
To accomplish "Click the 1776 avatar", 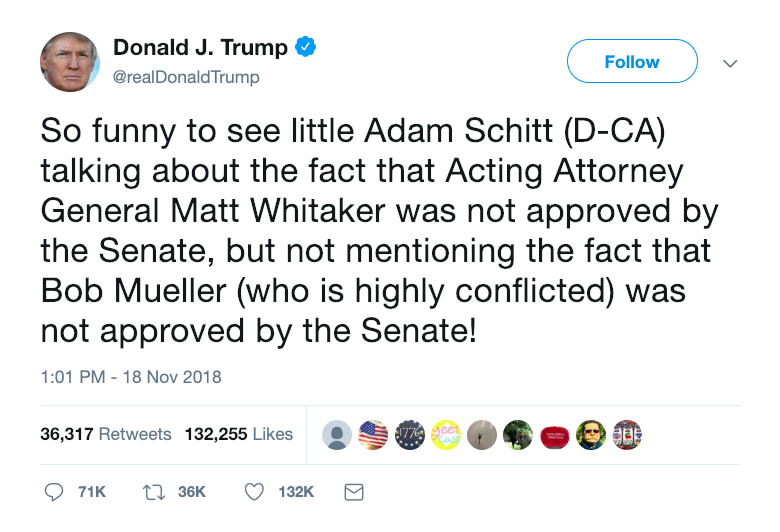I will (409, 435).
